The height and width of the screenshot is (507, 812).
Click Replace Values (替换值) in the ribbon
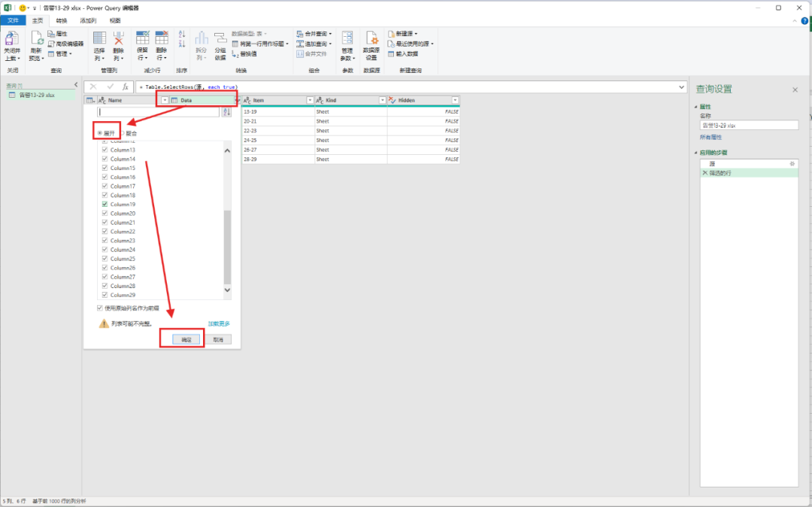244,54
